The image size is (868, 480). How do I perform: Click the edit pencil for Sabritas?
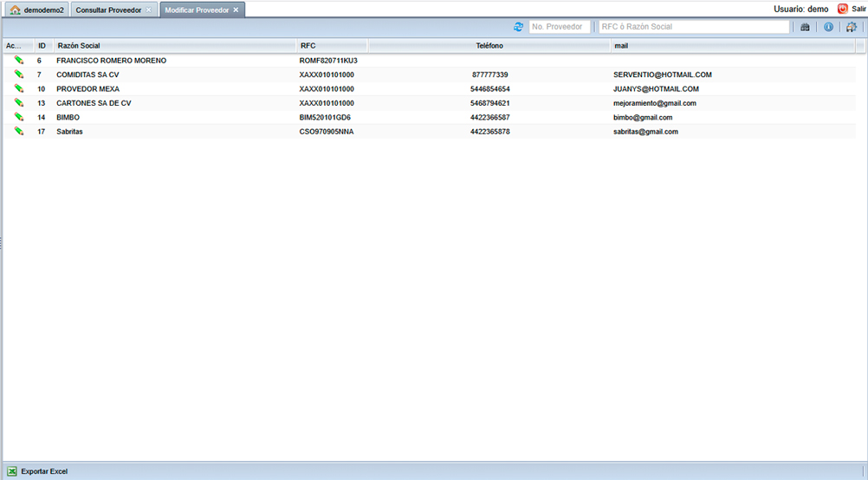pyautogui.click(x=18, y=131)
